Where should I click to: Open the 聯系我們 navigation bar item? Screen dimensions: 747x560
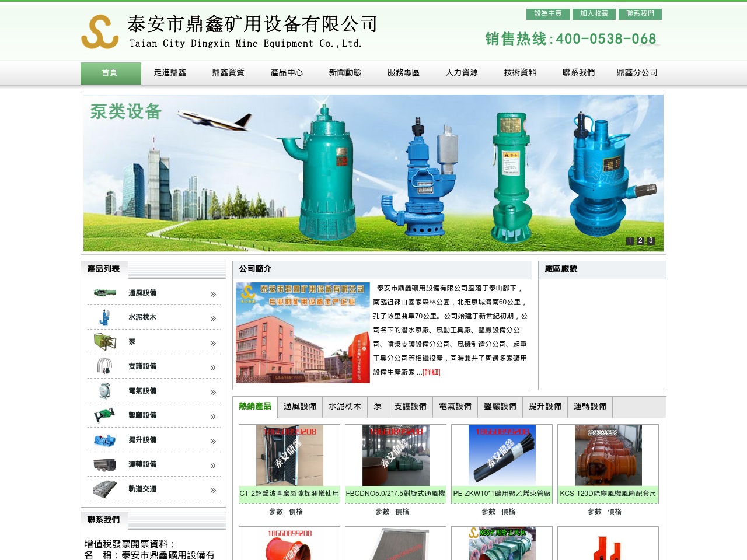(x=578, y=73)
